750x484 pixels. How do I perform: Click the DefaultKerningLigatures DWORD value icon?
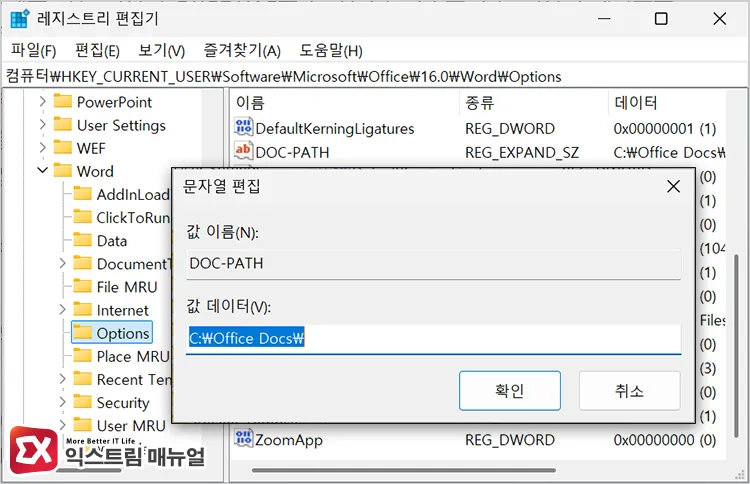point(243,127)
